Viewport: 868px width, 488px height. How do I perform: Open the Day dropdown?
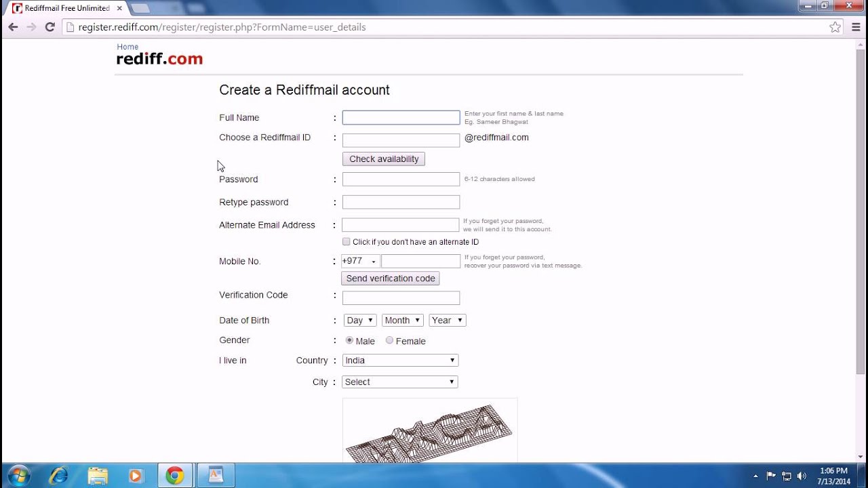[x=360, y=320]
